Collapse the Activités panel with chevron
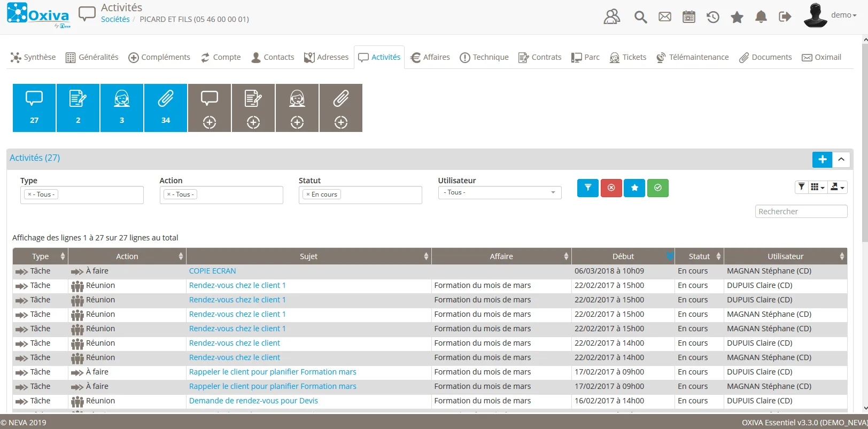The image size is (868, 429). [x=841, y=159]
